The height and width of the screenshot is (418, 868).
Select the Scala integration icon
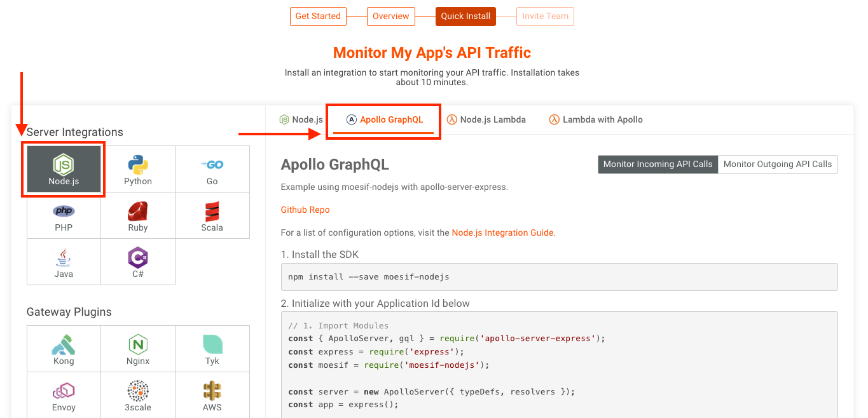(212, 215)
